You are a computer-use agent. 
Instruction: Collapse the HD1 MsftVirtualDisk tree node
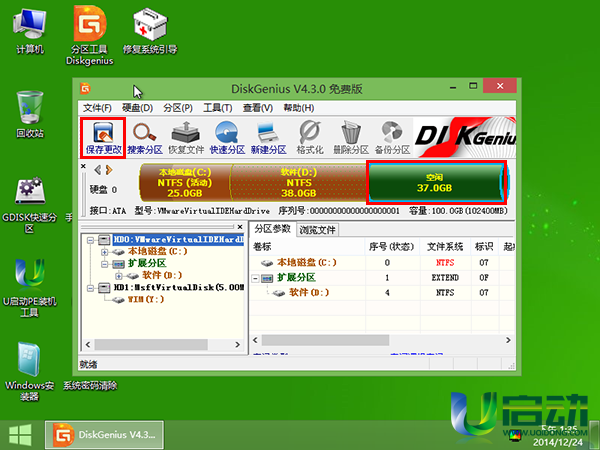point(91,288)
